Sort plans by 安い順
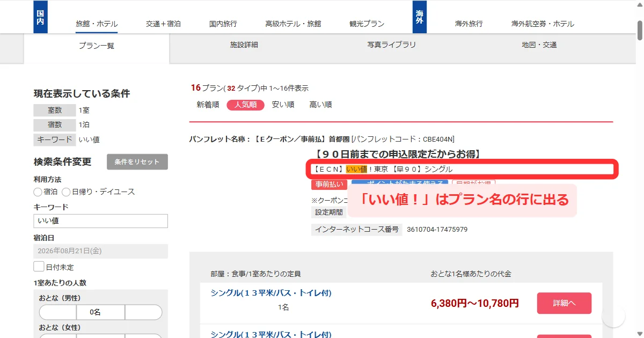This screenshot has width=644, height=338. [283, 105]
